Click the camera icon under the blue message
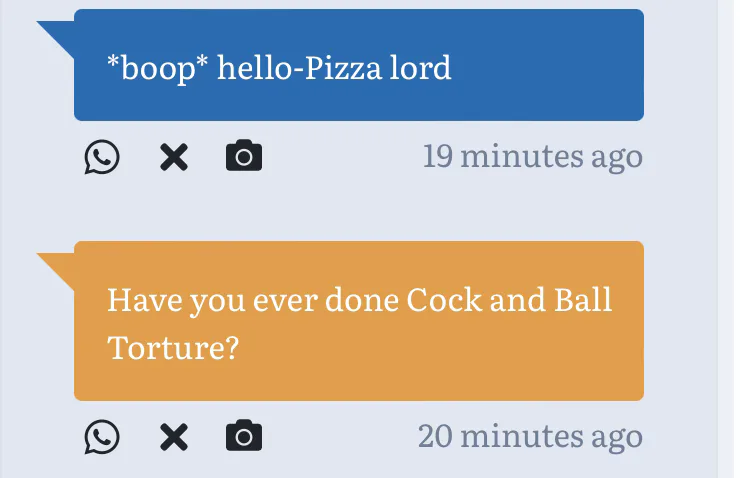This screenshot has height=478, width=750. 244,157
